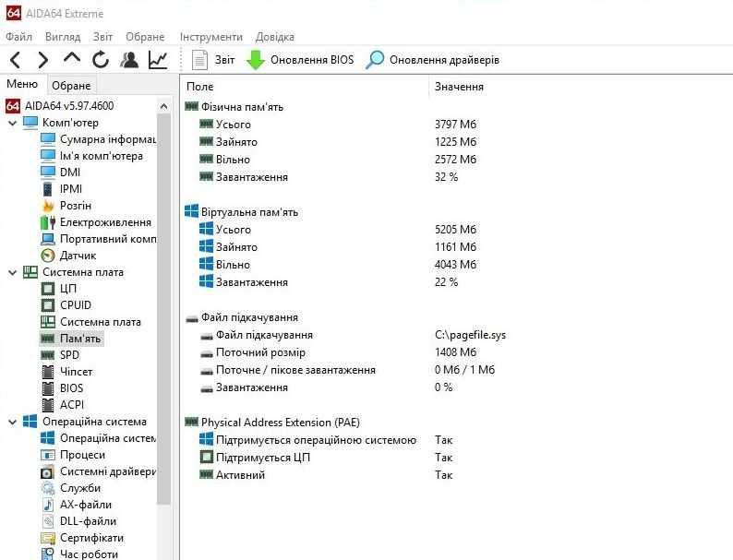Open the Вигляд menu

(63, 36)
